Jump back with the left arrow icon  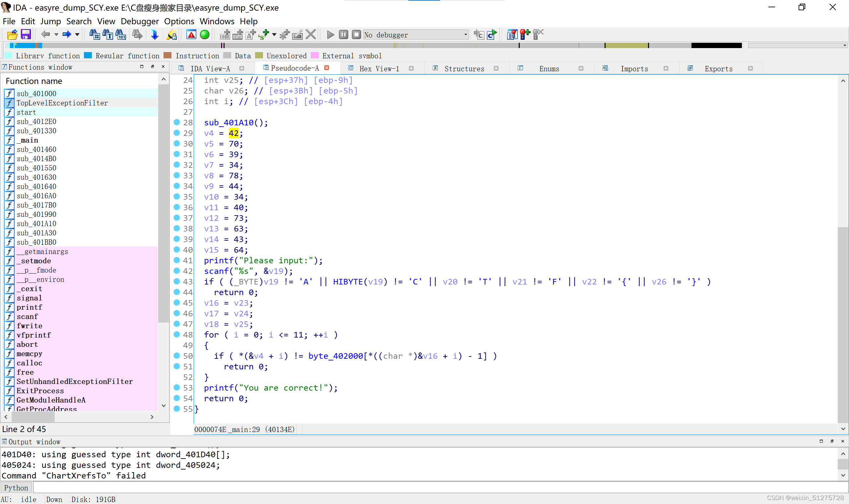pyautogui.click(x=45, y=34)
